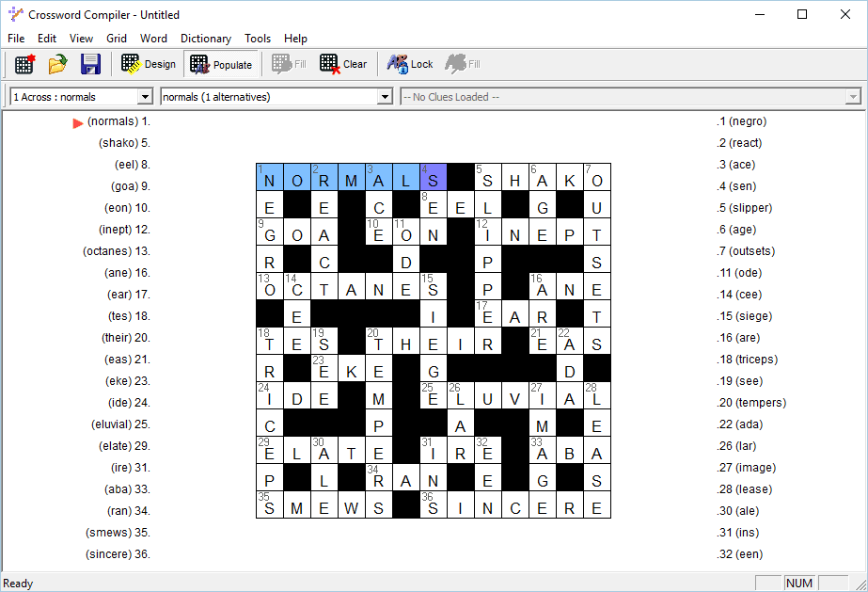Select down entry '.5 (slipper)'
This screenshot has height=592, width=868.
click(745, 208)
